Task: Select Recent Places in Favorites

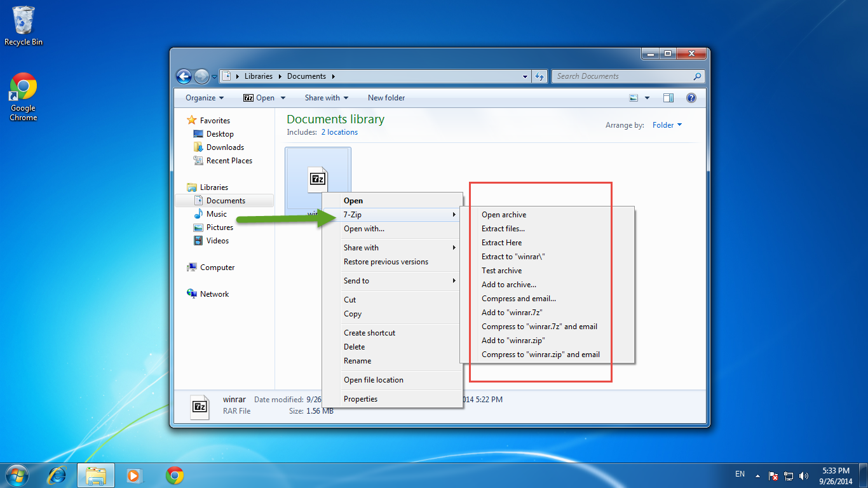Action: coord(229,161)
